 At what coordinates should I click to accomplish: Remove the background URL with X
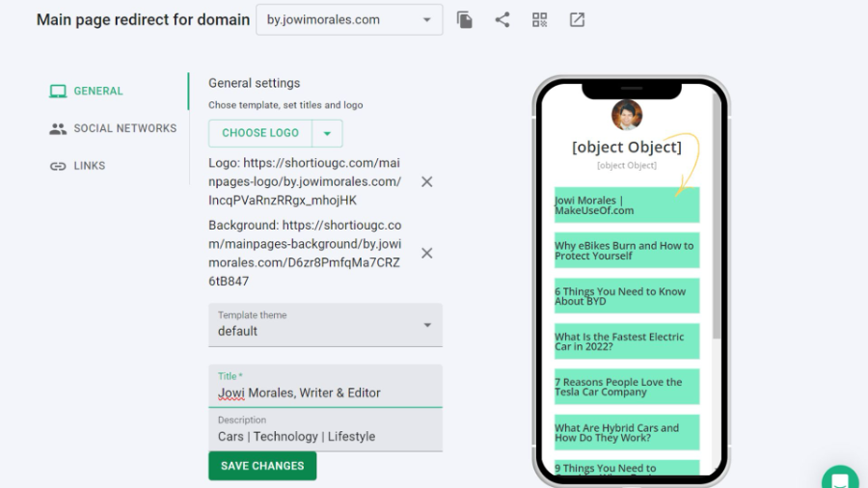(x=427, y=253)
